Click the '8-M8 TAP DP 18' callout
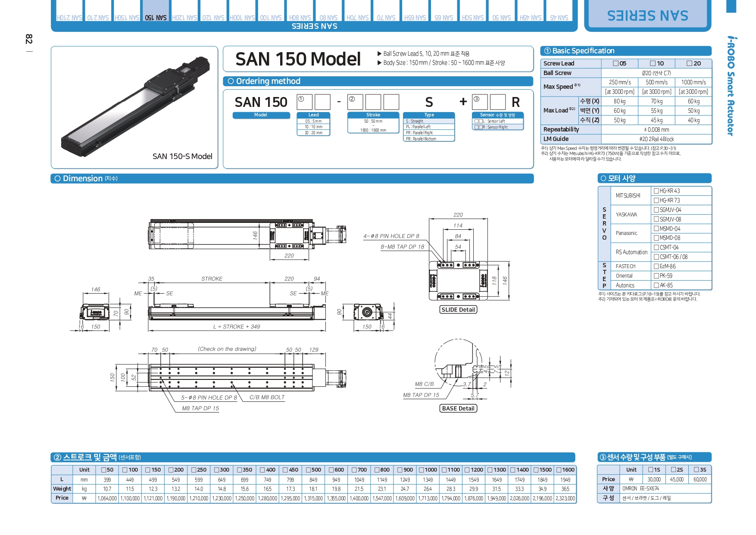The width and height of the screenshot is (756, 535). 402,247
